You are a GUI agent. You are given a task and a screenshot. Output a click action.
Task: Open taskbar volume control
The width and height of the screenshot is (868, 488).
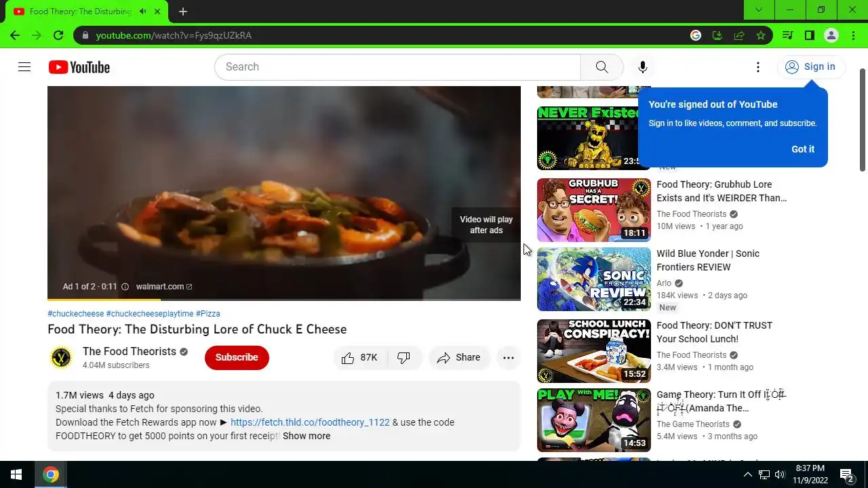point(780,474)
